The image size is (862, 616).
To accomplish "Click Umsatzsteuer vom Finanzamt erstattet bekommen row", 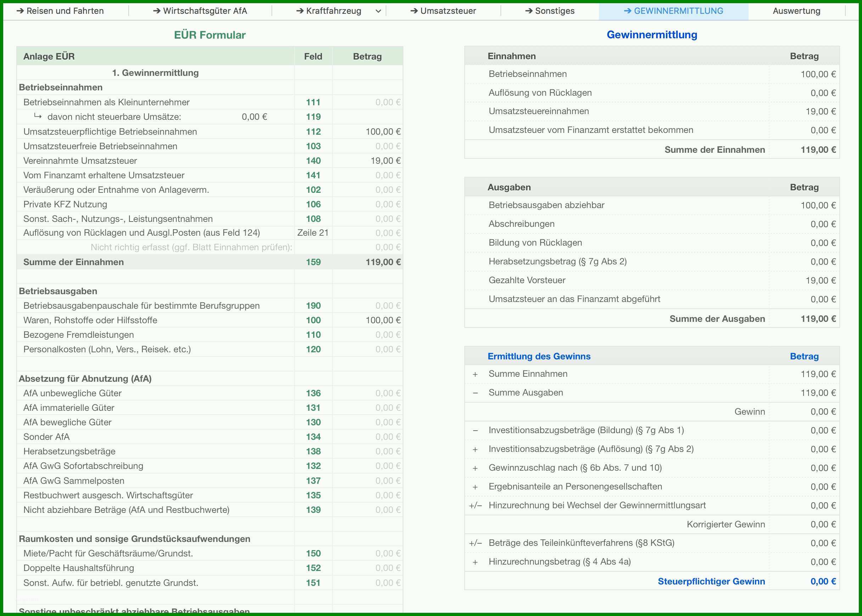I will (652, 130).
